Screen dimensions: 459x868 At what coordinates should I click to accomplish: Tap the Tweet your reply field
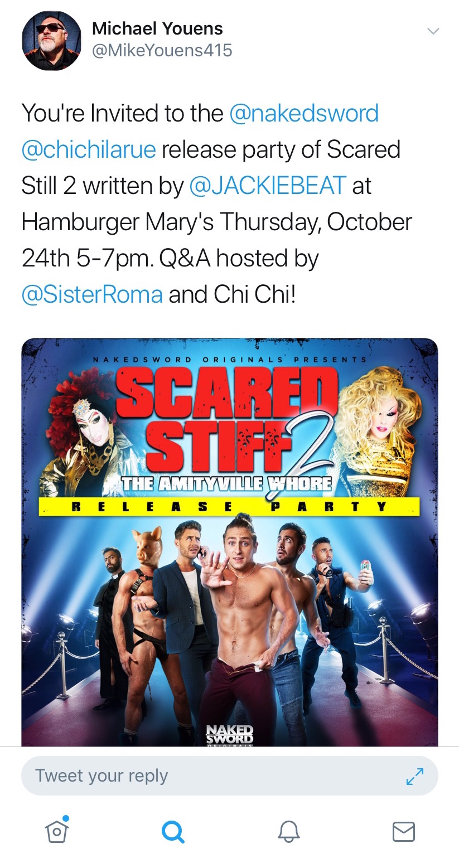point(229,775)
